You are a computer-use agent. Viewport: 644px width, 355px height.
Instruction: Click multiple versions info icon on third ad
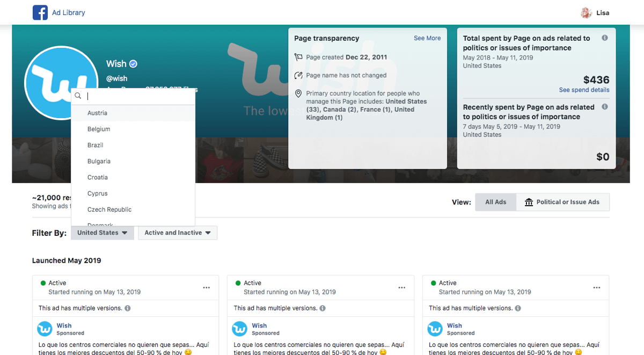click(x=518, y=308)
